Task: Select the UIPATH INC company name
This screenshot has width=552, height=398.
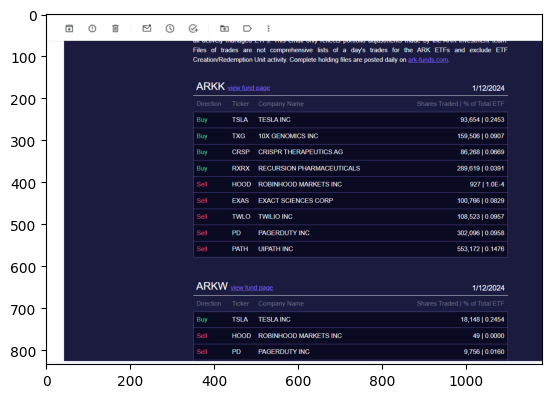Action: [276, 249]
